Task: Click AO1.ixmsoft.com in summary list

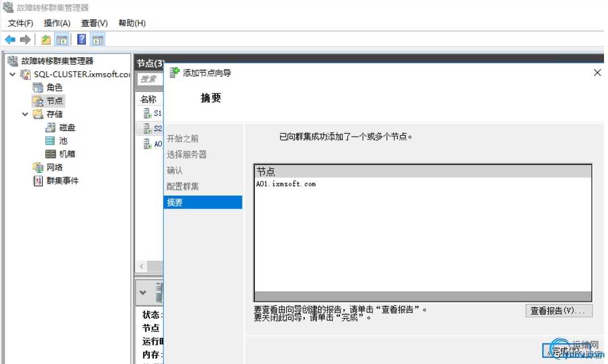Action: (x=286, y=184)
